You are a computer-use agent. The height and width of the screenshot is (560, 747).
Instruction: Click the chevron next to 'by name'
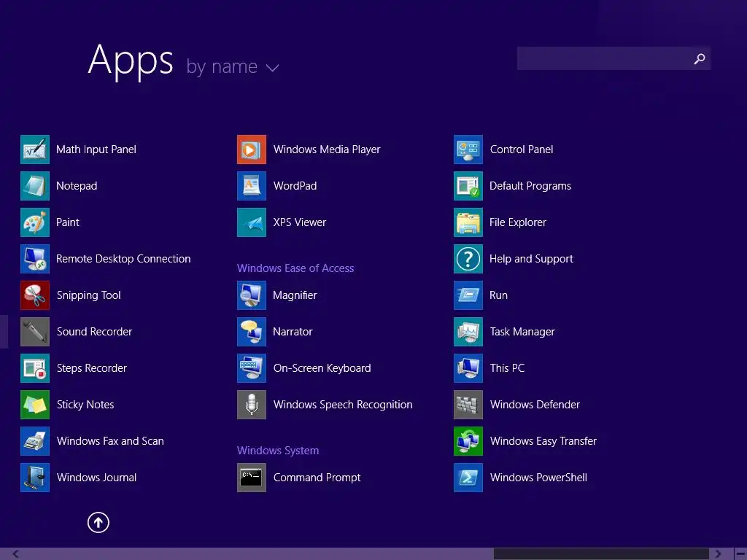(x=273, y=68)
